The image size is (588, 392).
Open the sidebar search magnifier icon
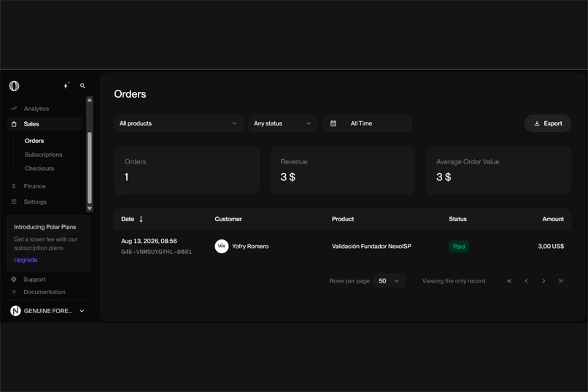(82, 86)
